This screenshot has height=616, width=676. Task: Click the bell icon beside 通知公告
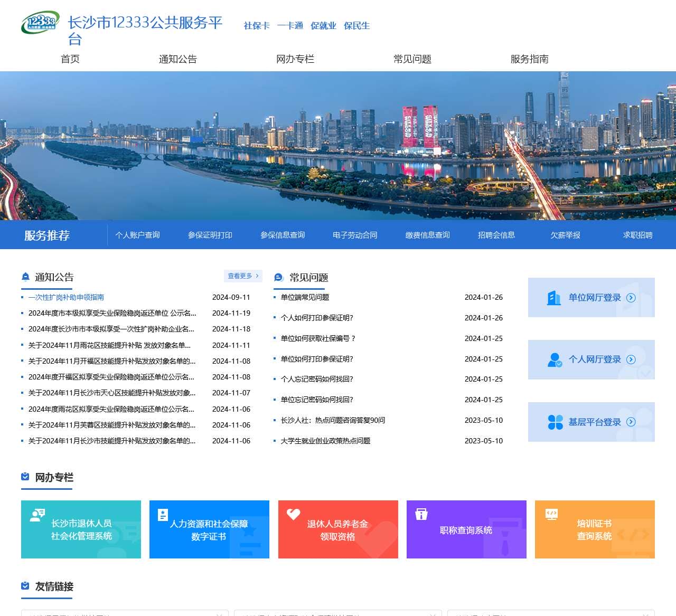click(x=25, y=277)
